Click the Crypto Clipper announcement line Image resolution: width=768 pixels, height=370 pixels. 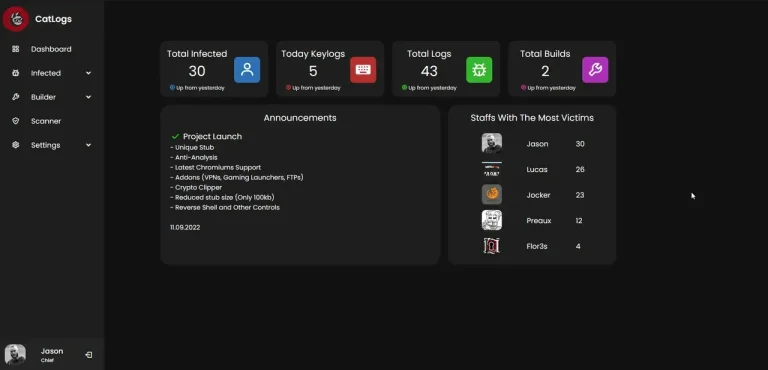[x=196, y=188]
